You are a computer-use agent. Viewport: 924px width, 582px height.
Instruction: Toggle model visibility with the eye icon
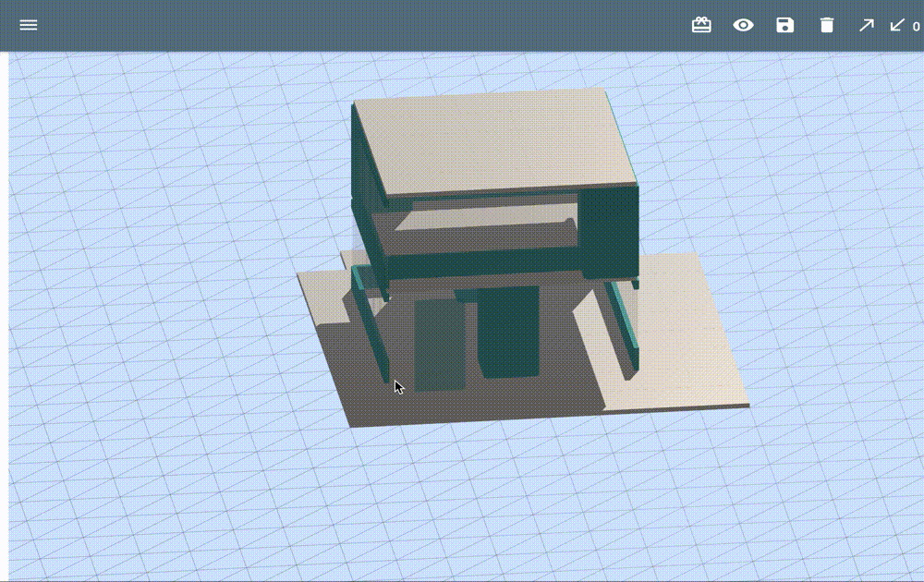pyautogui.click(x=742, y=25)
